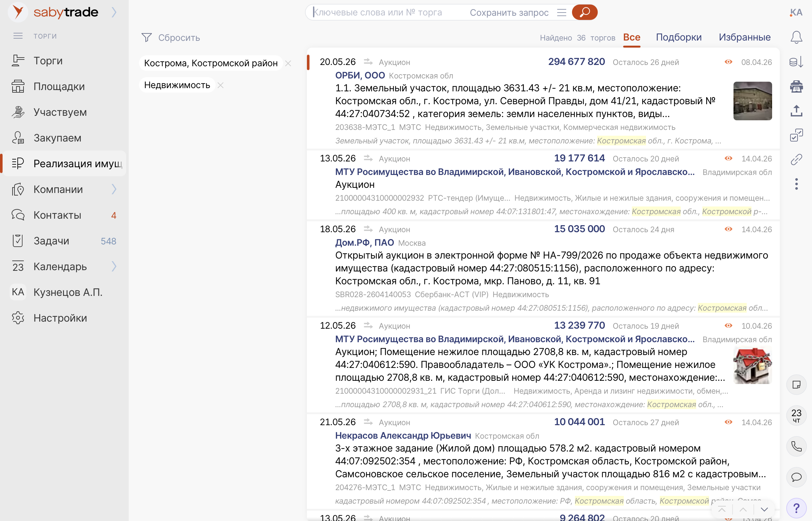Click the sort/database download icon

pyautogui.click(x=797, y=62)
